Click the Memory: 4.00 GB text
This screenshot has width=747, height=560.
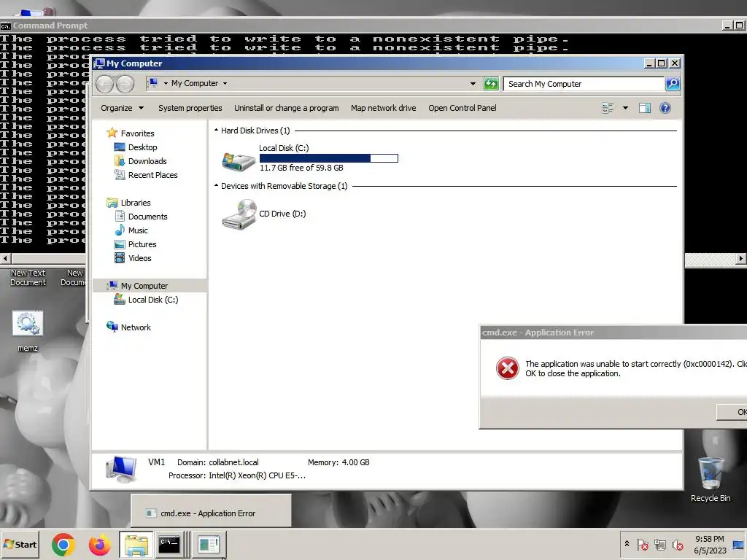coord(338,462)
